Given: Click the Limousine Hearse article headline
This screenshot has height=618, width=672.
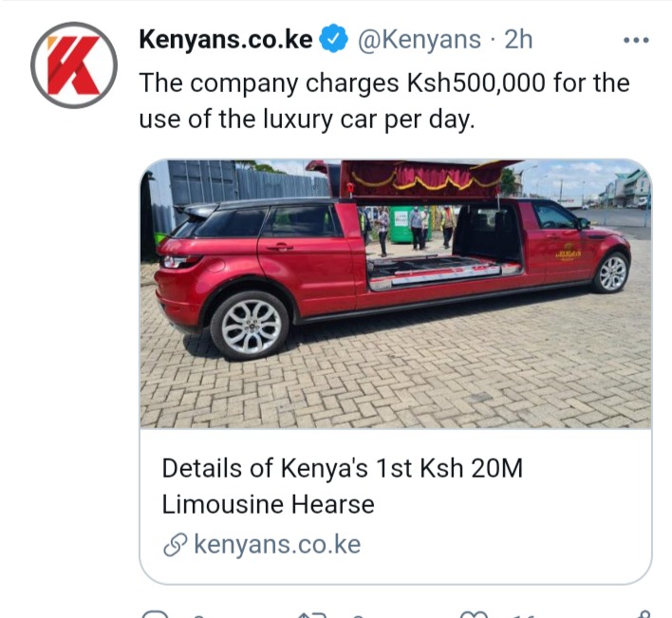Looking at the screenshot, I should point(342,486).
